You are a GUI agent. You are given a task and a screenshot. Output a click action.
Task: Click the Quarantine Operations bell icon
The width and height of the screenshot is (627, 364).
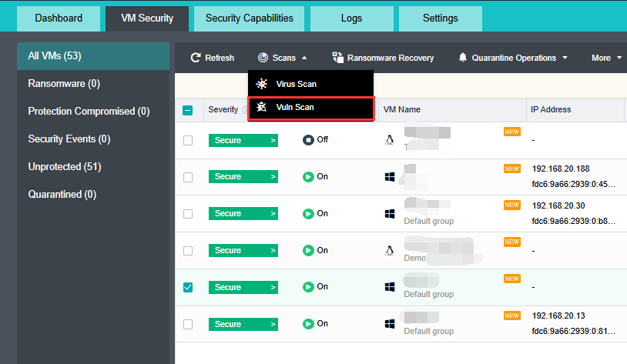click(x=462, y=58)
